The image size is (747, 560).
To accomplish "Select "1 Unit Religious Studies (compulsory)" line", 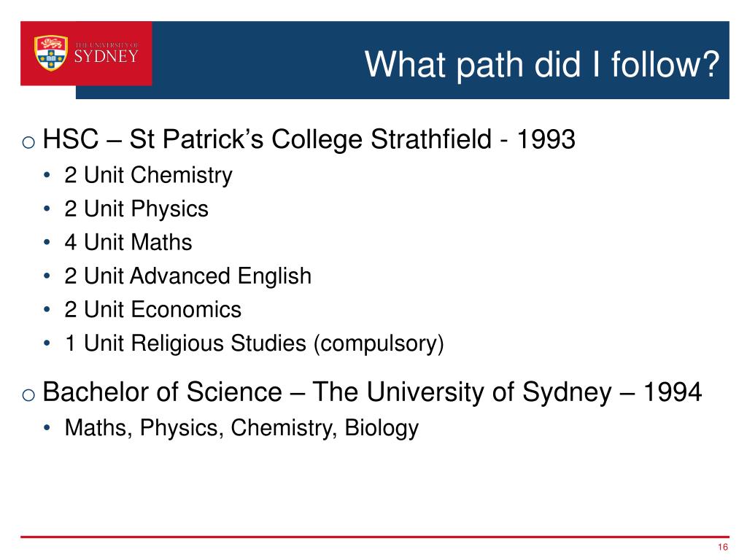I will 254,343.
